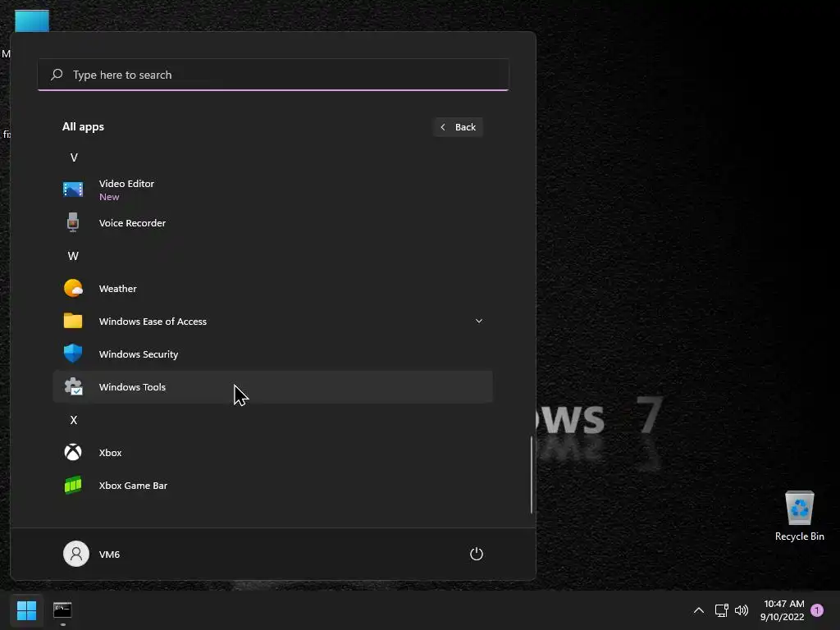Open Windows Tools gear icon

tap(73, 386)
